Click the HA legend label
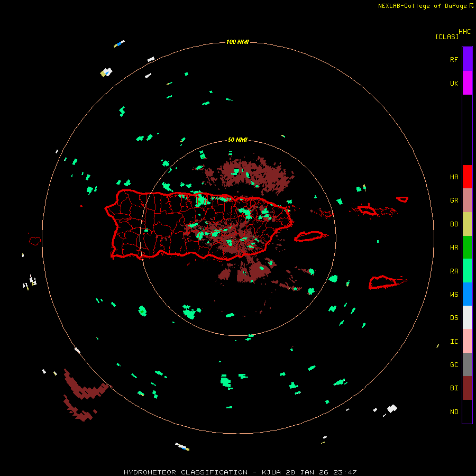The image size is (476, 476). [x=454, y=177]
